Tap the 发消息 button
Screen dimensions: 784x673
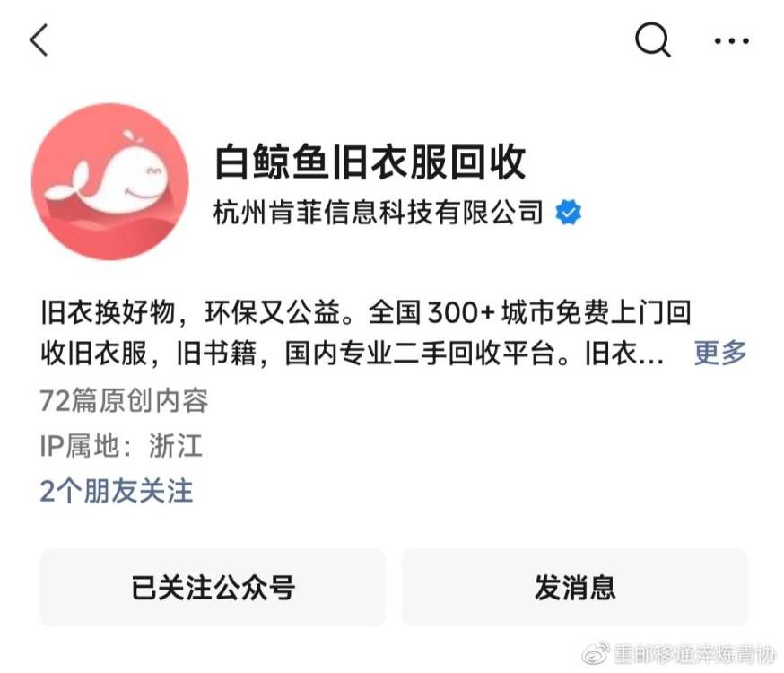point(574,587)
